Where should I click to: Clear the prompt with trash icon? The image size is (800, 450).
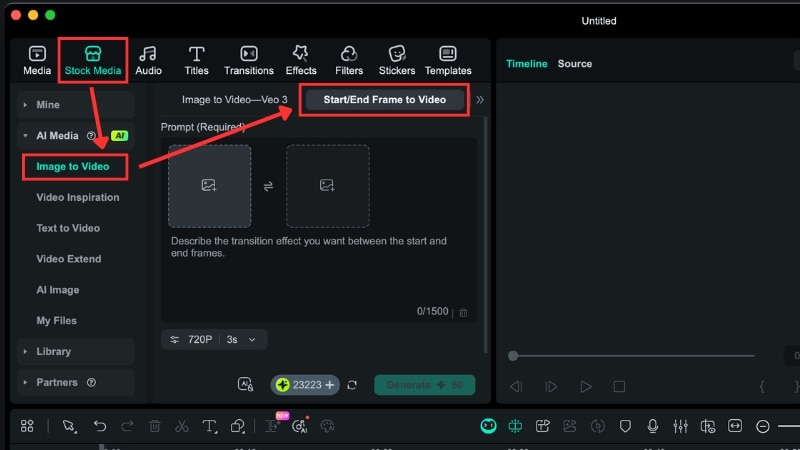click(x=463, y=312)
